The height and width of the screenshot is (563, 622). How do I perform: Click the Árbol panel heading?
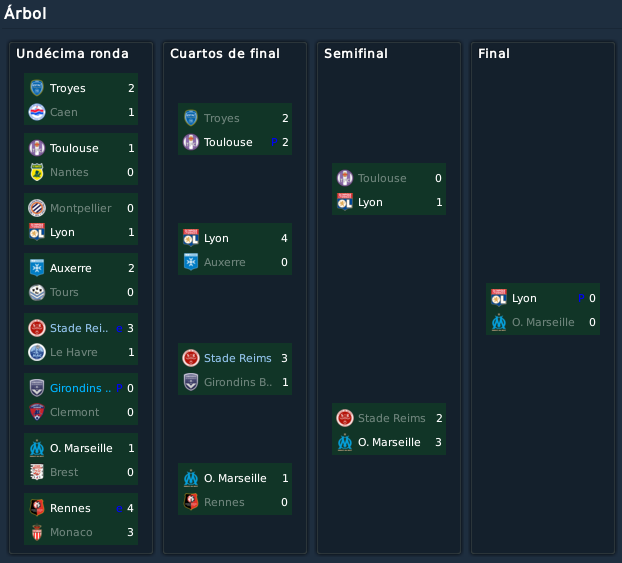click(x=25, y=13)
